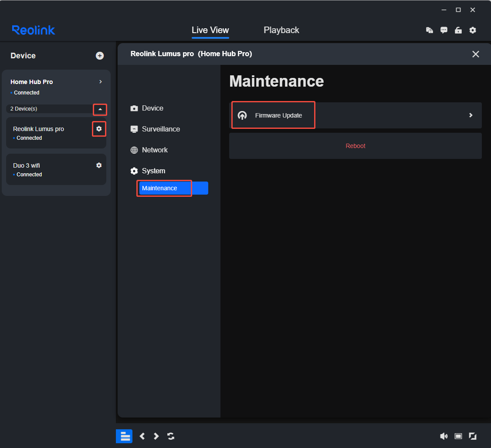Viewport: 491px width, 448px height.
Task: Close the Reolink Lumus pro settings panel
Action: click(x=475, y=54)
